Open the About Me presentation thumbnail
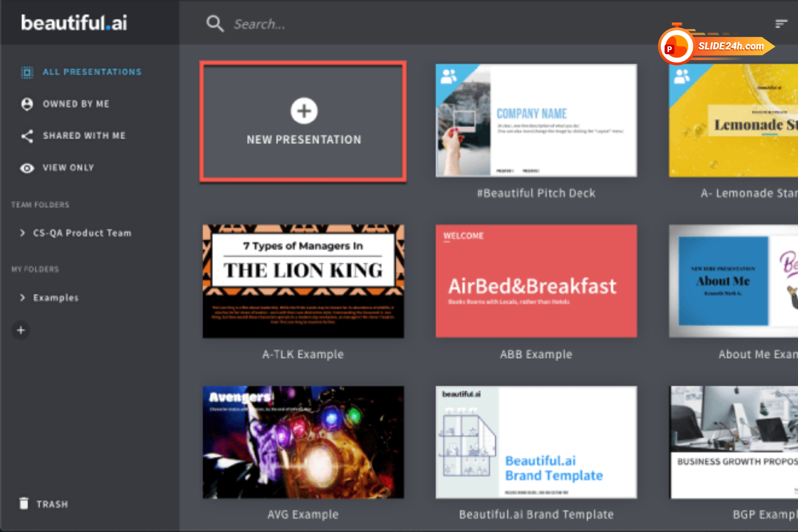Screen dimensions: 798x532 (x=733, y=281)
